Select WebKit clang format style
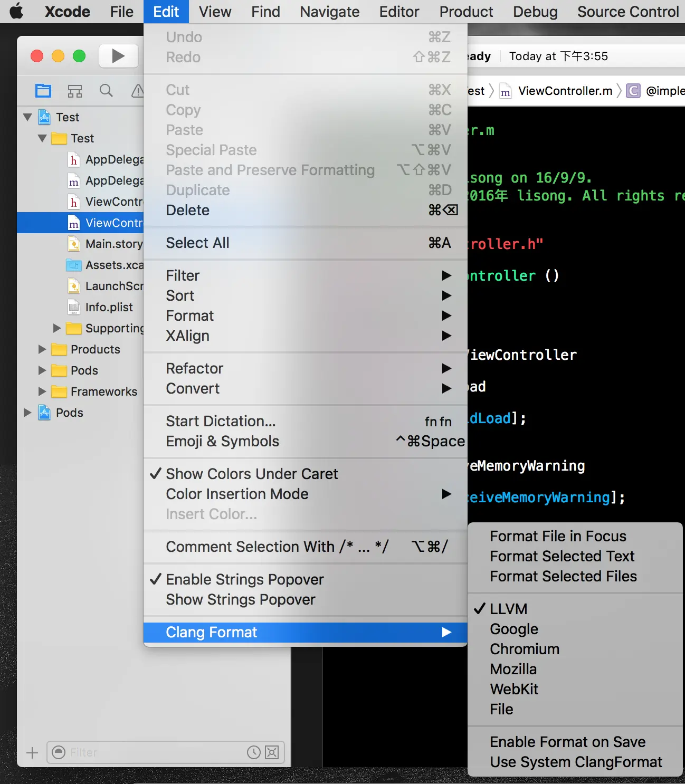685x784 pixels. pos(575,689)
